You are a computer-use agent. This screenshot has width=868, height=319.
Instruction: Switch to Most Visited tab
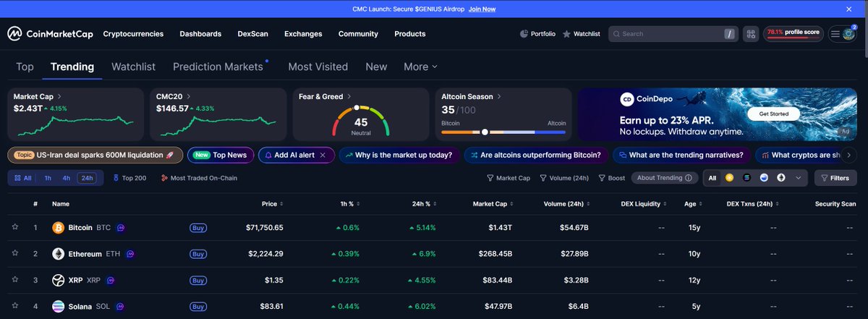coord(318,67)
